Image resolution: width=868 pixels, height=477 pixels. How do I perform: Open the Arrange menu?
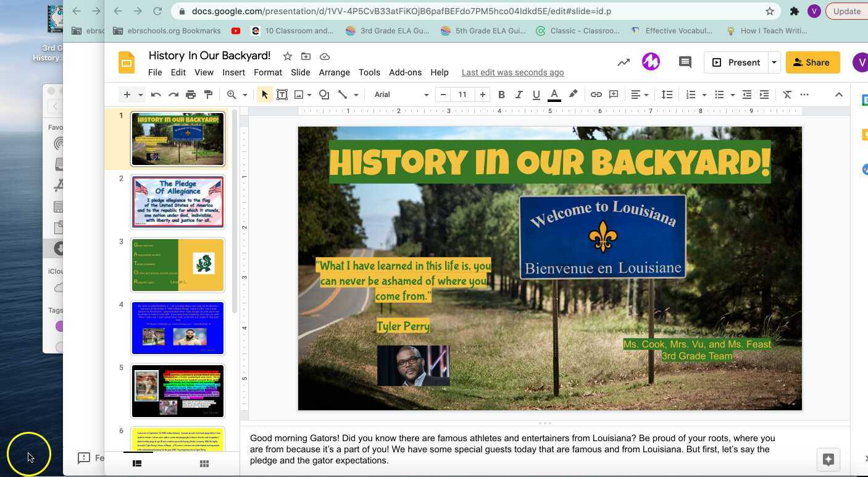click(x=334, y=72)
